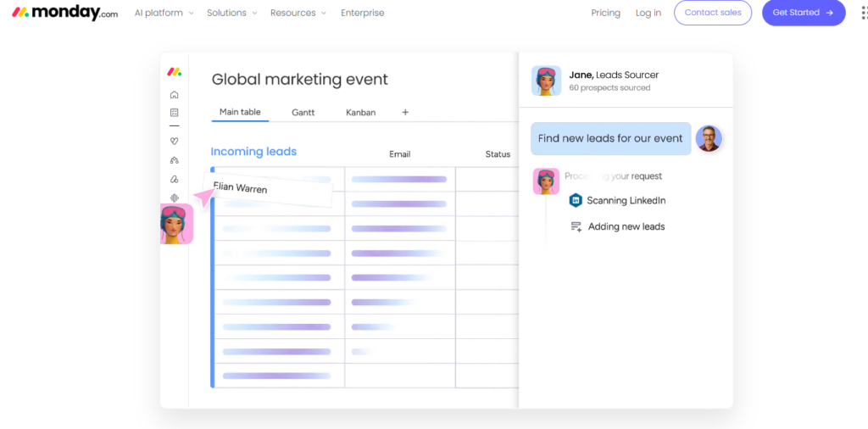Click the people icon in sidebar
Image resolution: width=868 pixels, height=429 pixels.
[x=175, y=160]
